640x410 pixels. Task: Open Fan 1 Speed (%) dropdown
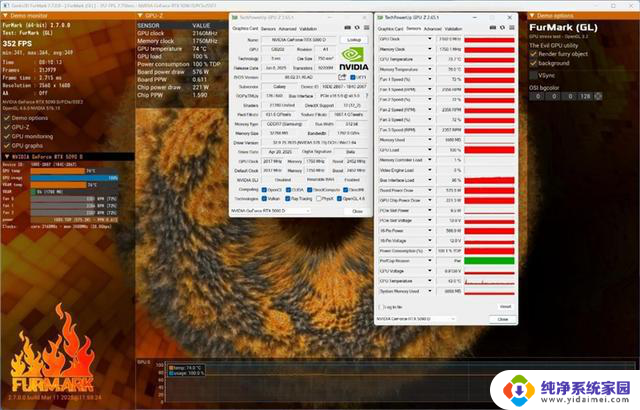[429, 79]
